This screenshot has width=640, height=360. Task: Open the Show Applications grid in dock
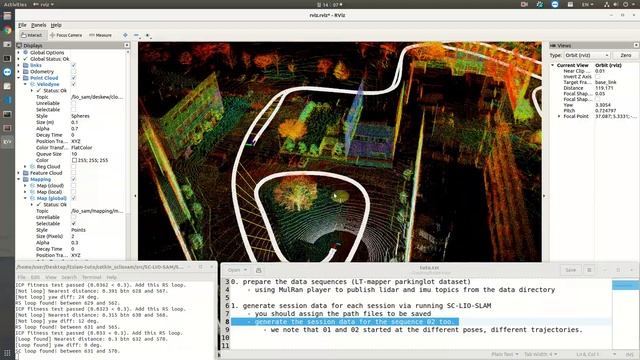click(7, 353)
